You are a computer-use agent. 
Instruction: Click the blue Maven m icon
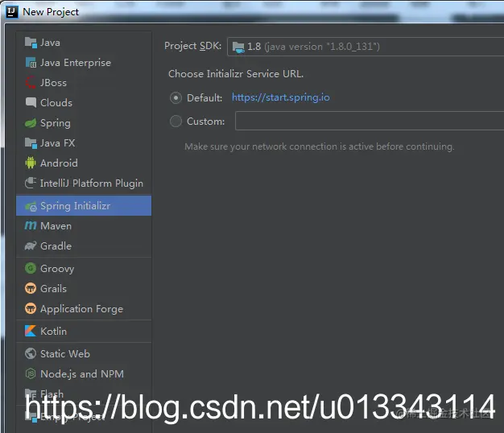coord(31,225)
